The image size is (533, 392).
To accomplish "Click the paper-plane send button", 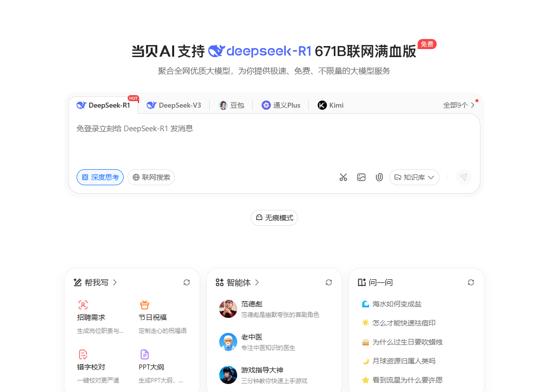I will point(463,177).
